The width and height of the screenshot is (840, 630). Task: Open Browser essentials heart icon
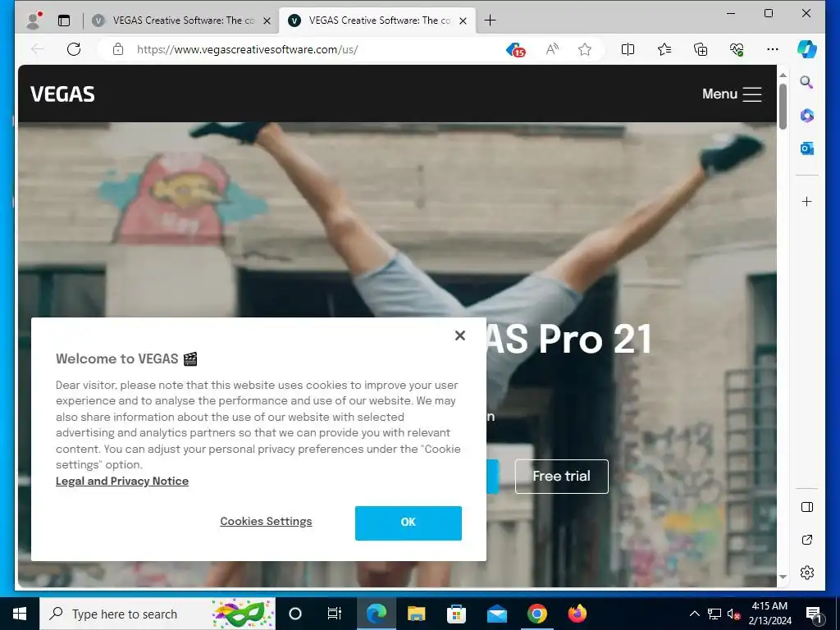pos(737,49)
